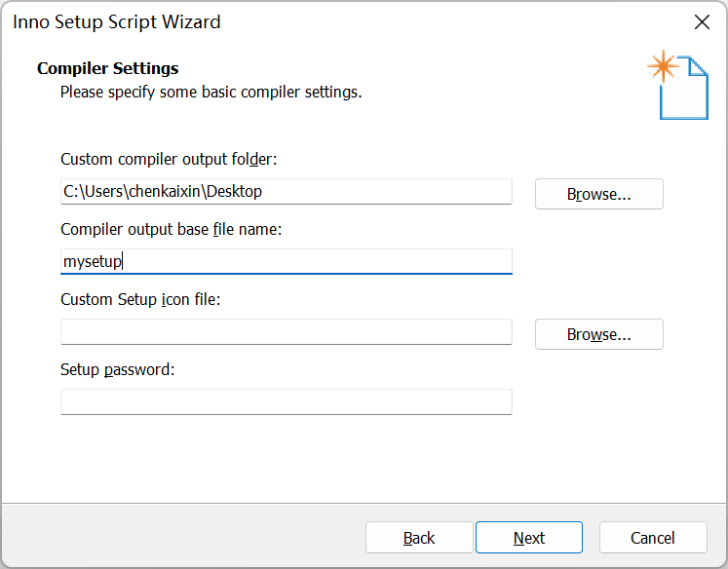
Task: Click the 'Please specify some basic' subtitle text
Action: 211,93
